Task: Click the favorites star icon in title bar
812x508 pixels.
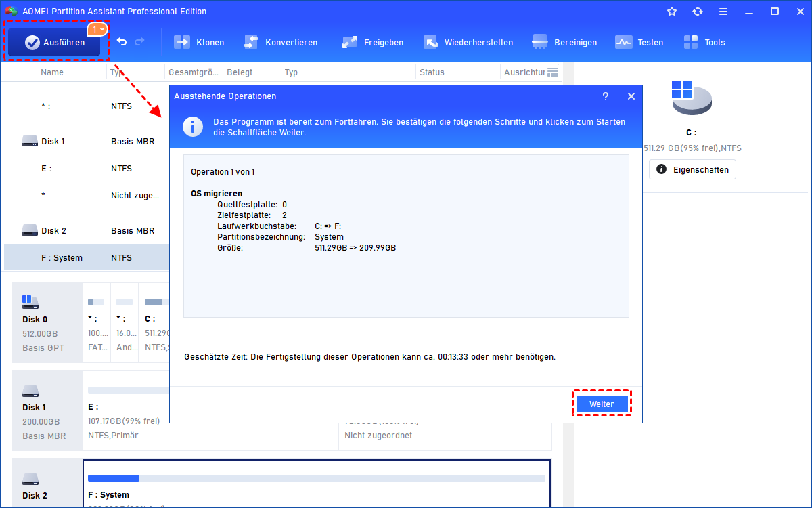Action: [672, 12]
